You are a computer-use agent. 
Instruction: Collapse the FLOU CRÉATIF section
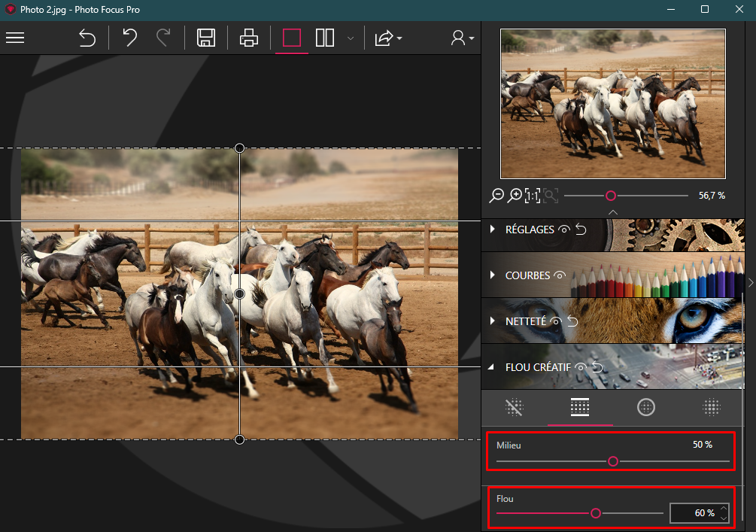click(x=491, y=367)
